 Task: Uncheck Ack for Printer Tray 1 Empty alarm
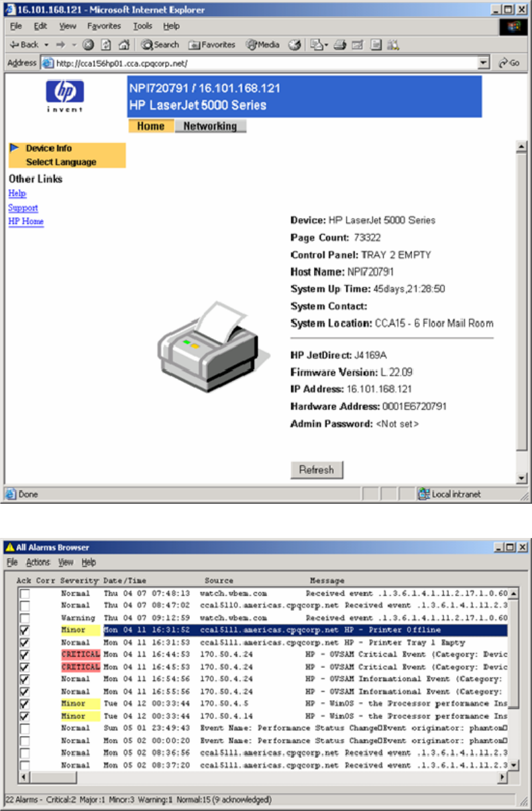[x=25, y=643]
